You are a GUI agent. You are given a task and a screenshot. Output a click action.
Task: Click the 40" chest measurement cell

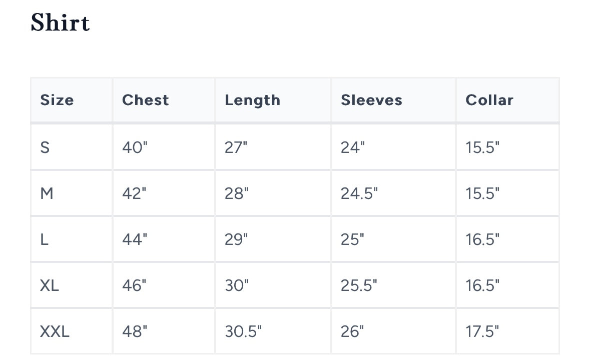point(135,147)
